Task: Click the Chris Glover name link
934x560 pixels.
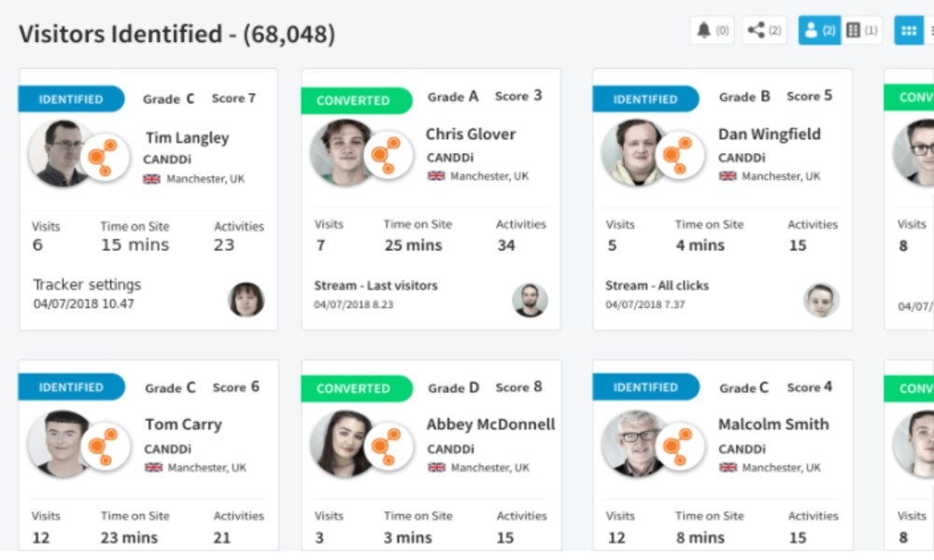Action: (x=471, y=134)
